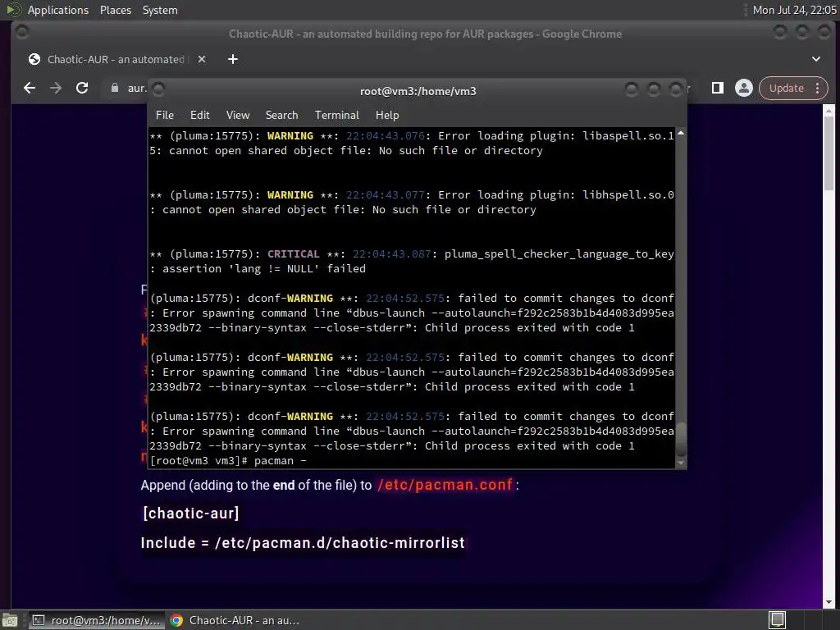
Task: Open terminal Terminal menu
Action: click(x=337, y=115)
